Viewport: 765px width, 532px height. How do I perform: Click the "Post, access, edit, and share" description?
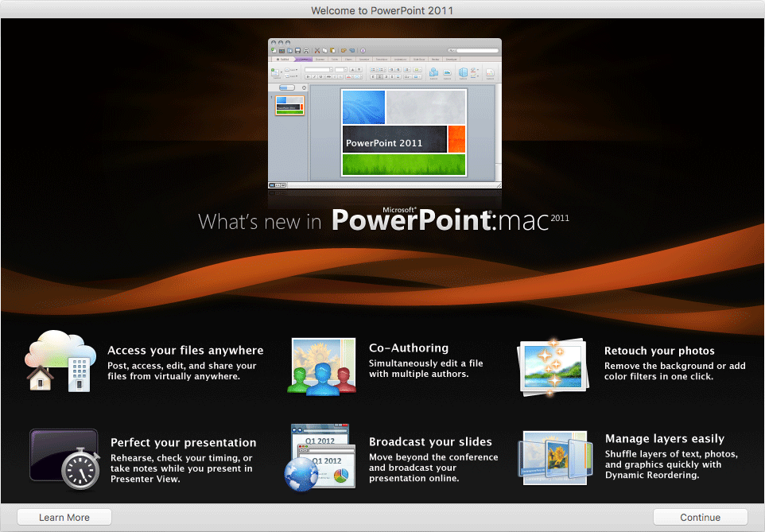[182, 371]
